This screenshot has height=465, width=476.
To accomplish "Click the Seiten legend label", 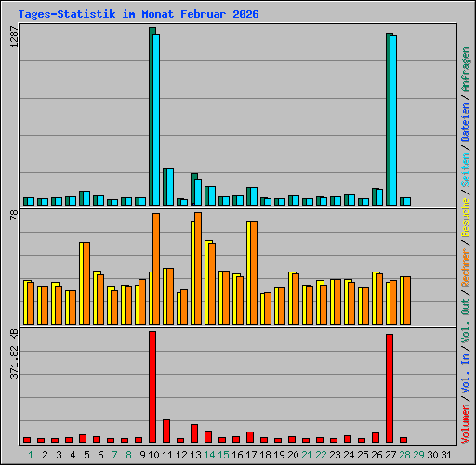I will pyautogui.click(x=466, y=170).
